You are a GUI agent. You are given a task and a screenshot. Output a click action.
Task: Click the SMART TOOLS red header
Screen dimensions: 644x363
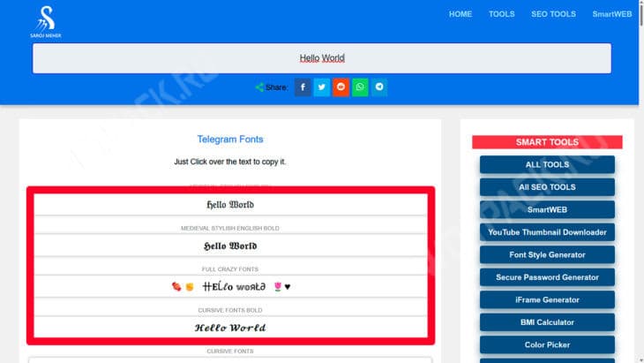click(x=547, y=142)
